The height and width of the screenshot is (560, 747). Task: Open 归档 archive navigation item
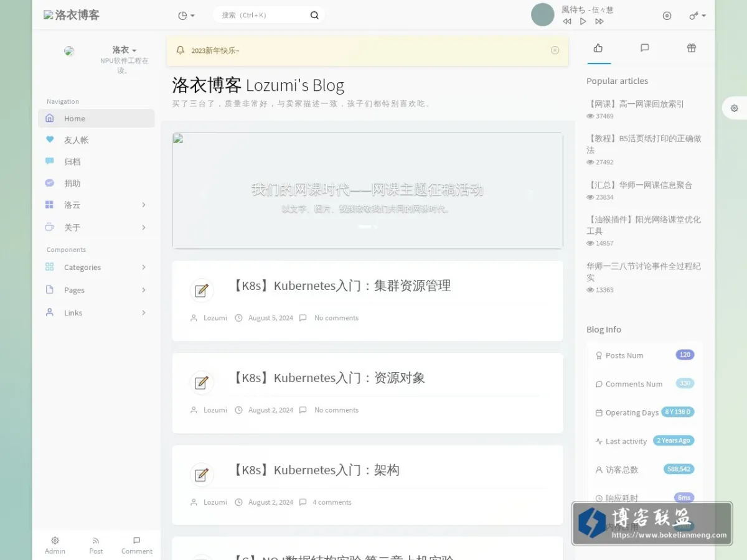coord(96,162)
